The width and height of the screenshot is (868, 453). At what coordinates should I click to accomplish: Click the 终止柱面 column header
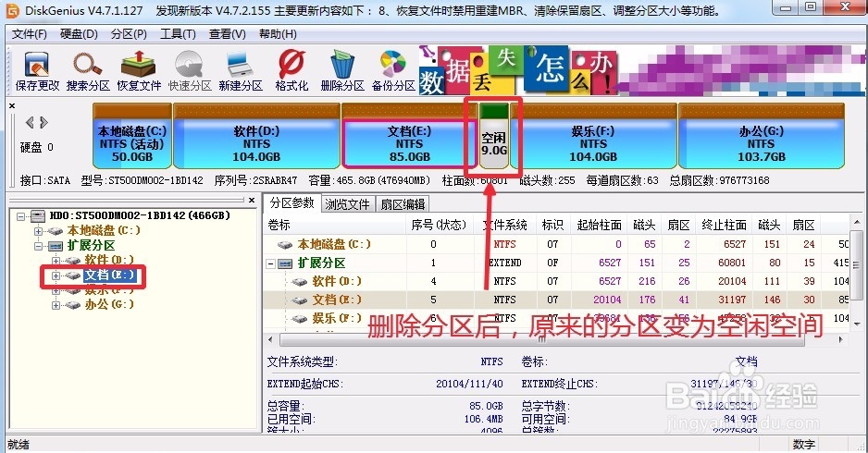click(x=724, y=226)
